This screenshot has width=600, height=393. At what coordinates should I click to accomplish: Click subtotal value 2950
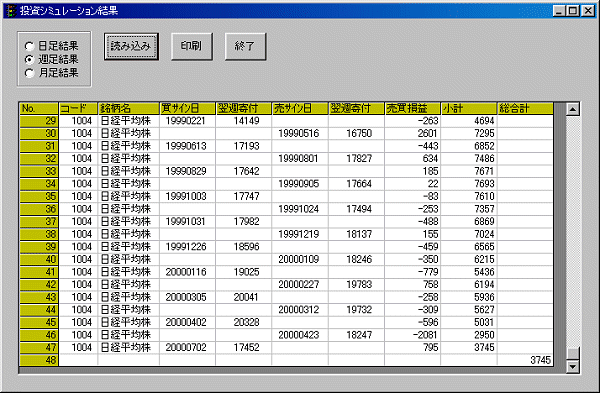[484, 335]
